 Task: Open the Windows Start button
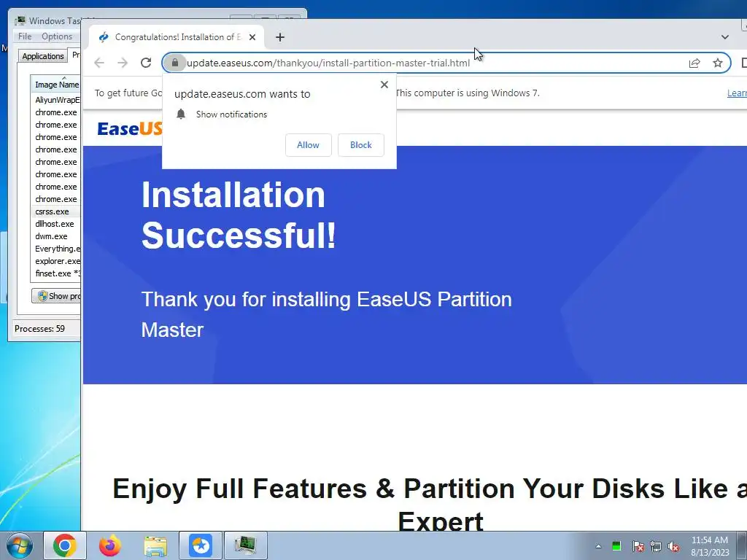coord(19,545)
